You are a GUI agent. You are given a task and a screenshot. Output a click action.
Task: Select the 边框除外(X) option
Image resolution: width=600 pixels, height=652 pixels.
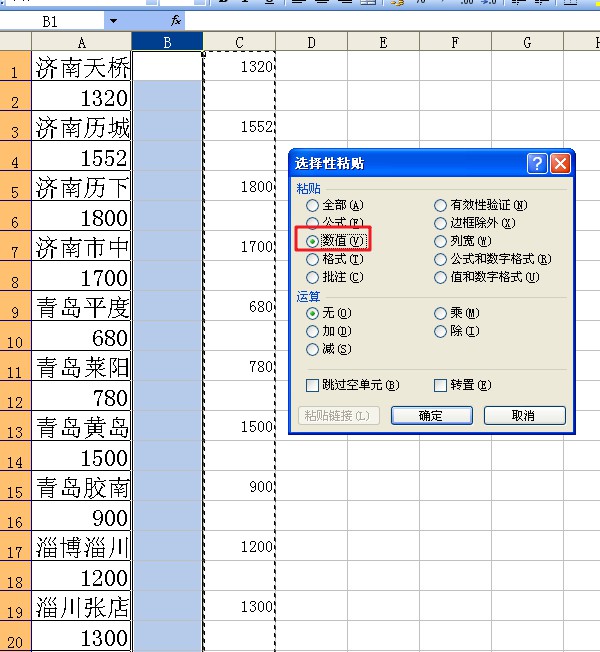474,223
